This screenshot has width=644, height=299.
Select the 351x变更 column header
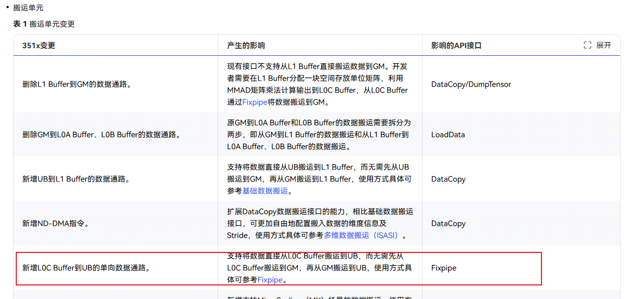(39, 46)
